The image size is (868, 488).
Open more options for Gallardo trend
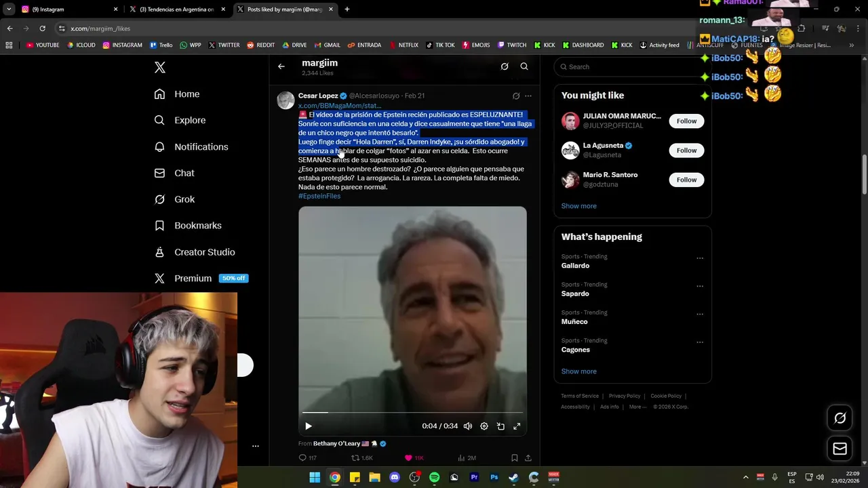(700, 258)
